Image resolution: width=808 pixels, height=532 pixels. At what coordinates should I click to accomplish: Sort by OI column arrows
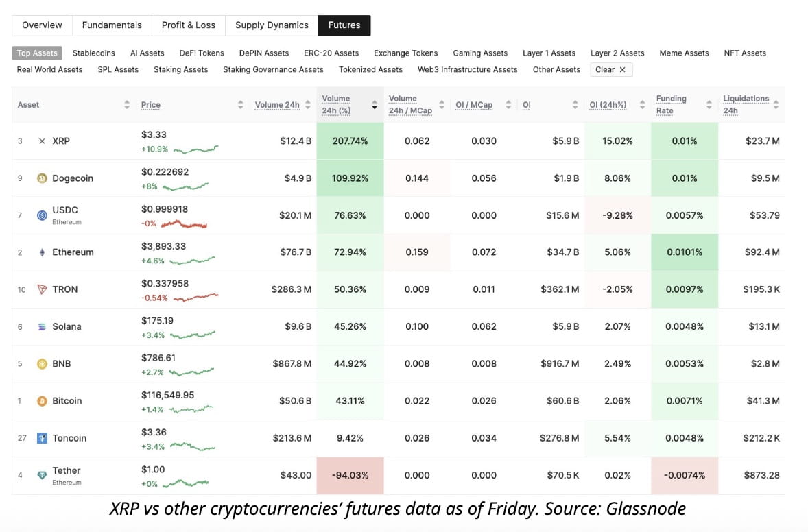click(575, 104)
